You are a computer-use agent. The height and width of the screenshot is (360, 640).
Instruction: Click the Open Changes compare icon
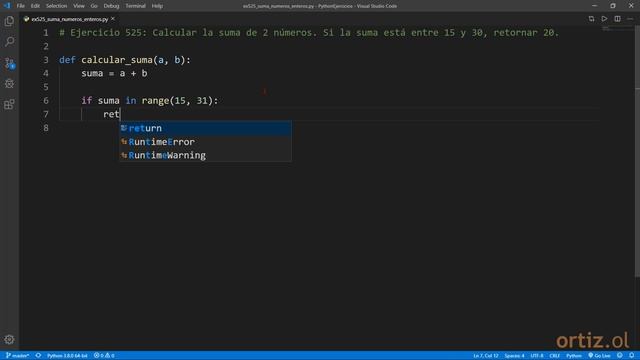[x=591, y=19]
